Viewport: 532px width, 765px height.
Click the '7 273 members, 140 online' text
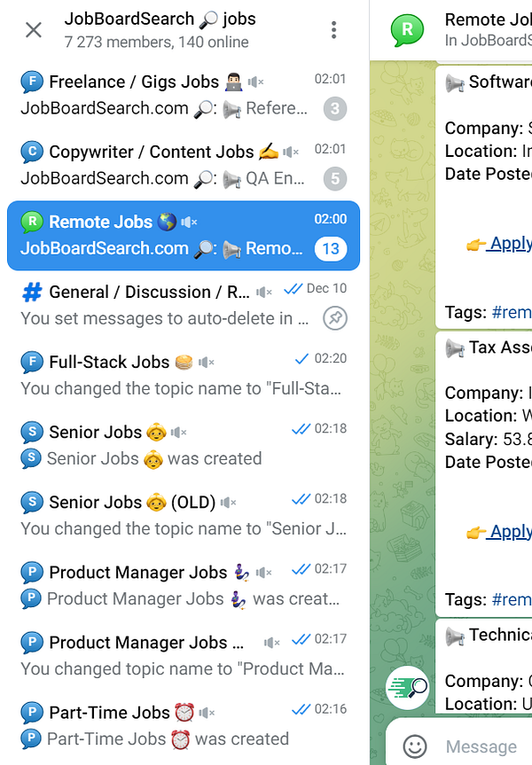[156, 42]
